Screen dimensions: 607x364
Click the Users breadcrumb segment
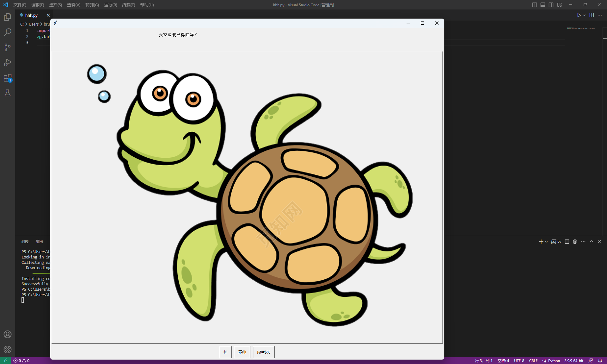pos(34,24)
